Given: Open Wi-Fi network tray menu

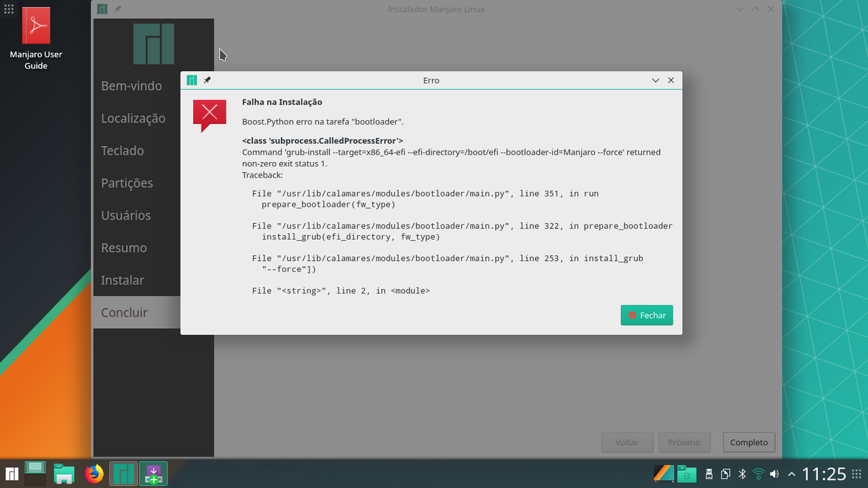Looking at the screenshot, I should pyautogui.click(x=758, y=474).
